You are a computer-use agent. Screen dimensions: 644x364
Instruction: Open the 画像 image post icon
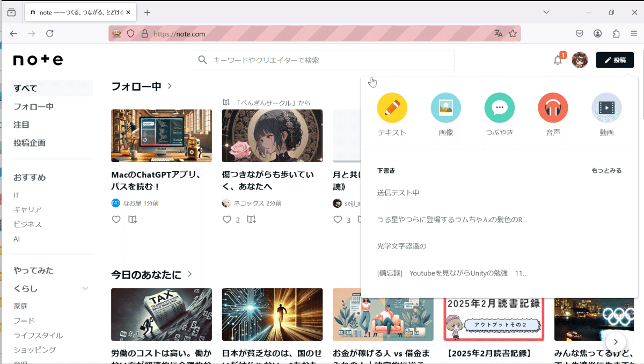pyautogui.click(x=445, y=107)
